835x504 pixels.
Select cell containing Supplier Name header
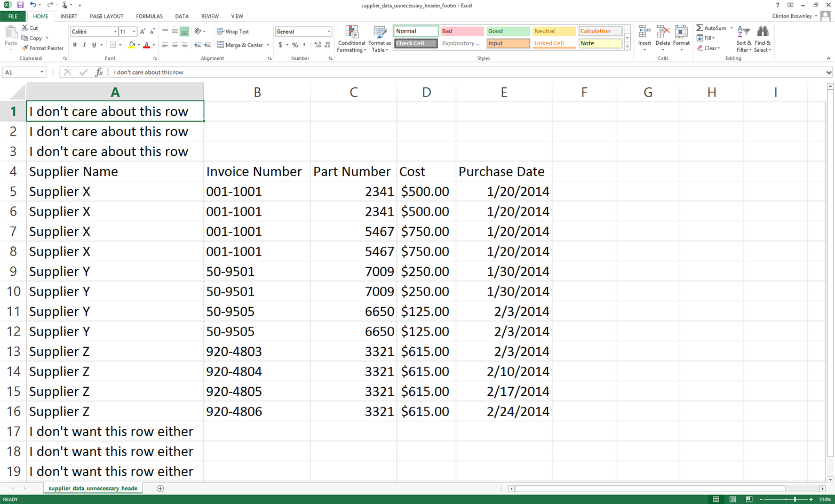115,172
